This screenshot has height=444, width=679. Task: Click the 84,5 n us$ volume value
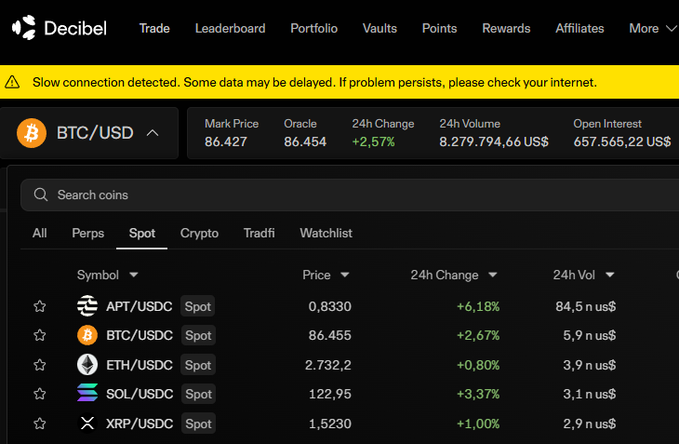click(585, 306)
